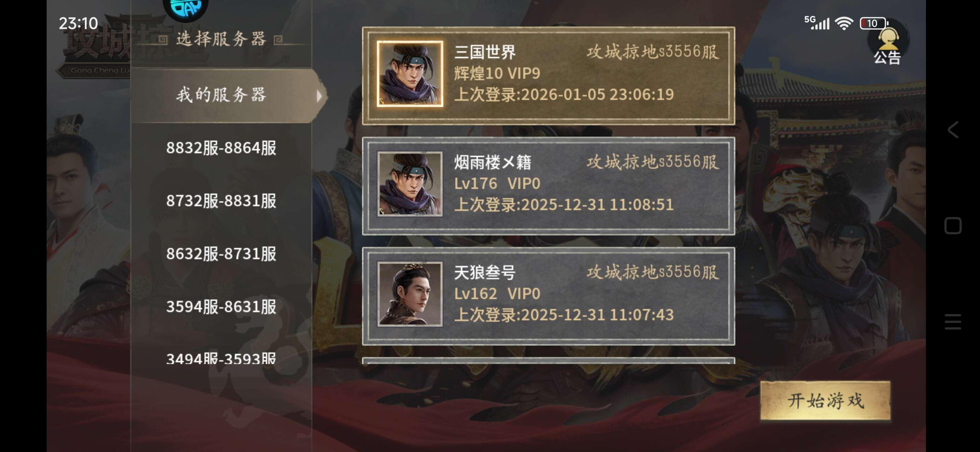Select the 8832服-8864服 server range
Image resolution: width=980 pixels, height=452 pixels.
221,148
